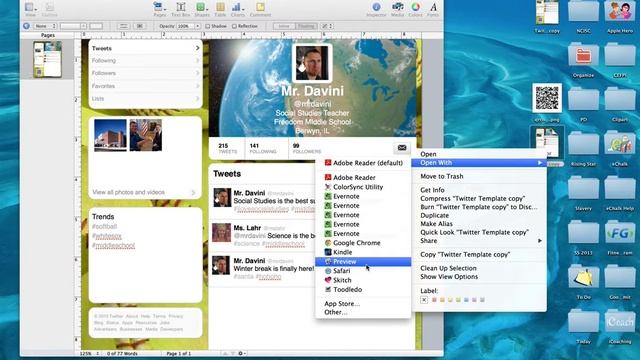This screenshot has height=360, width=640.
Task: Open the Media browser icon
Action: pyautogui.click(x=398, y=9)
